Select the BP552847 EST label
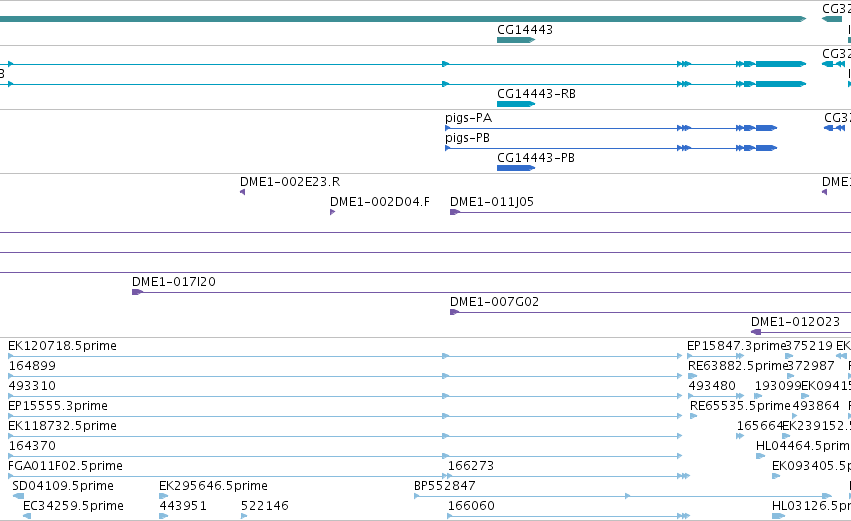The height and width of the screenshot is (521, 851). point(444,486)
